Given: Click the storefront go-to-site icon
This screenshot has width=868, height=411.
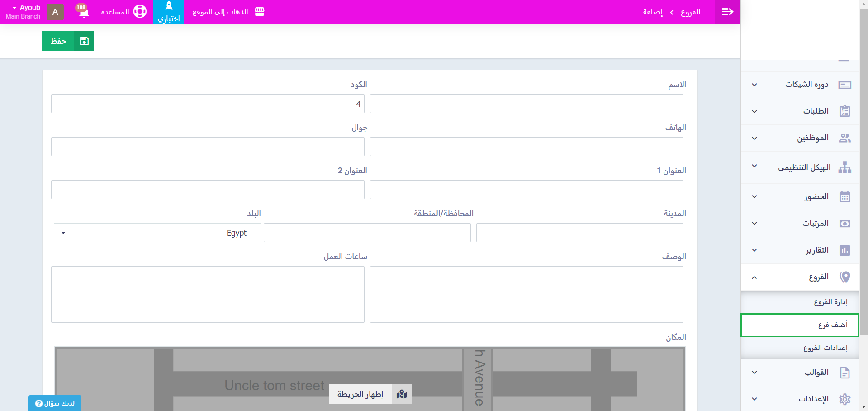Looking at the screenshot, I should click(x=260, y=12).
